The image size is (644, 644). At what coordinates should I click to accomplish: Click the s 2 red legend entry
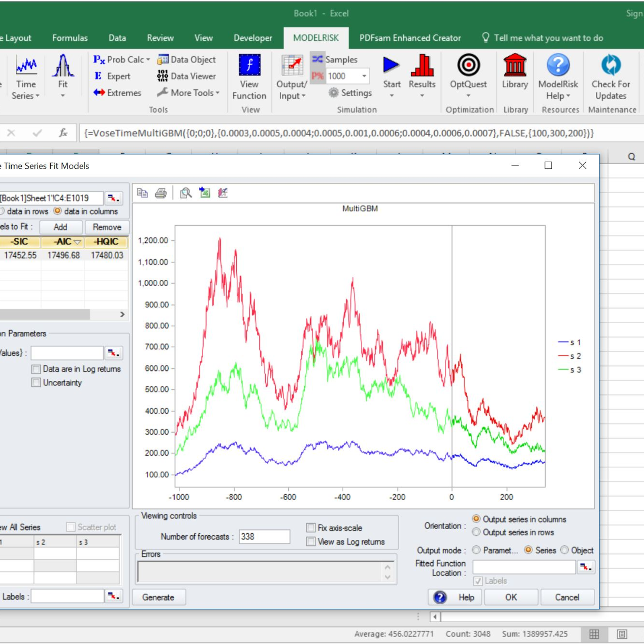pyautogui.click(x=570, y=356)
